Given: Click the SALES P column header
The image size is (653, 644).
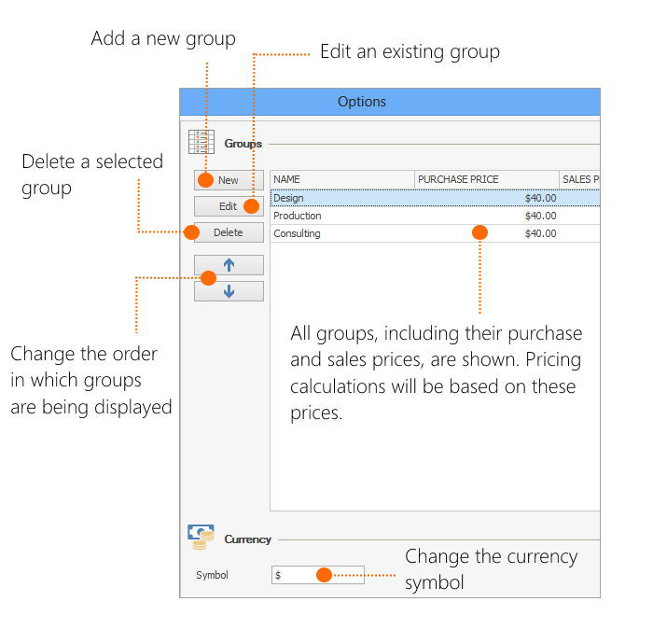Looking at the screenshot, I should pos(579,179).
